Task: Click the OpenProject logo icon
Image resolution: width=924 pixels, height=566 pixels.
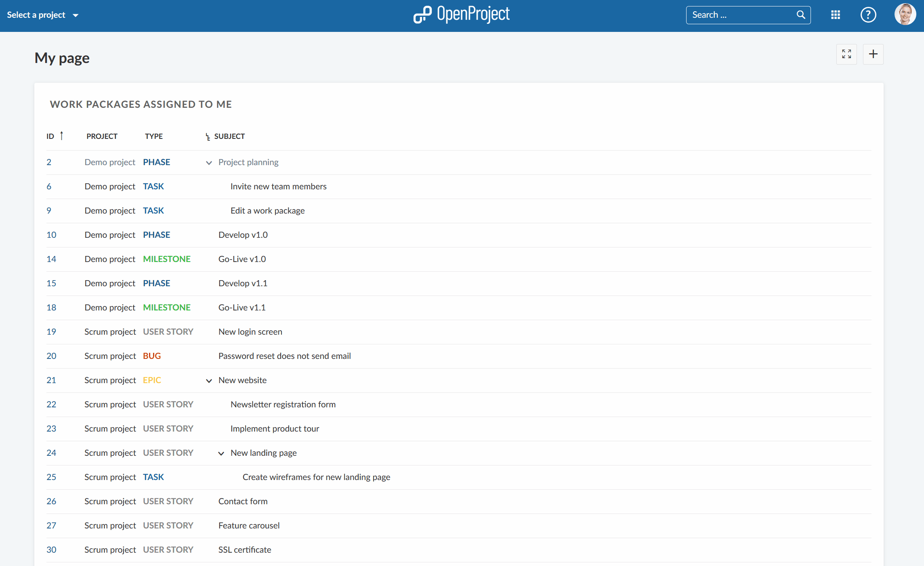Action: (420, 15)
